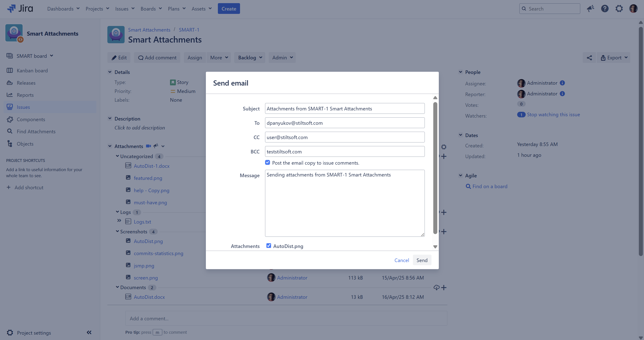Click the download cloud icon for Documents

click(x=436, y=287)
